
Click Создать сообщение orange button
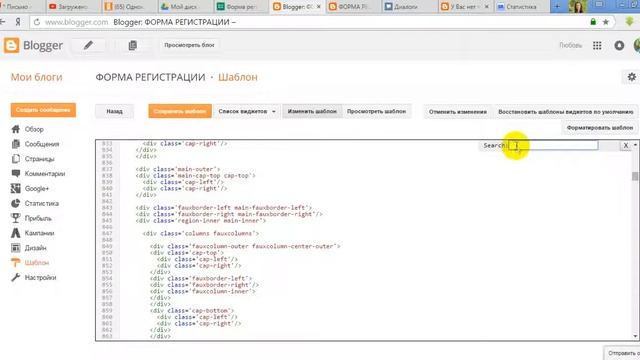pos(43,110)
